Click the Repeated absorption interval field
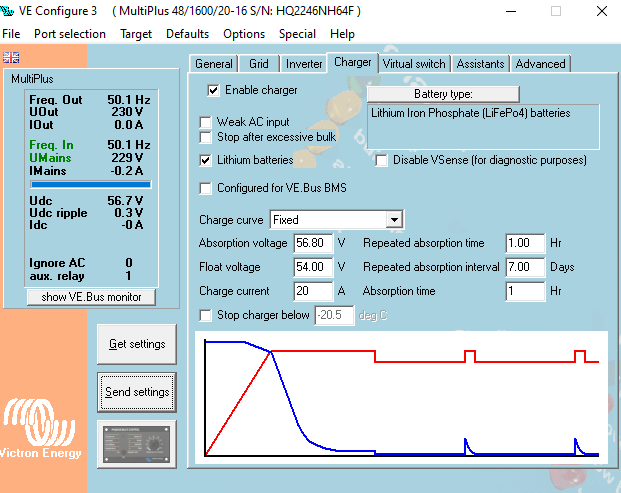Screen dimensions: 621x493 [x=525, y=267]
